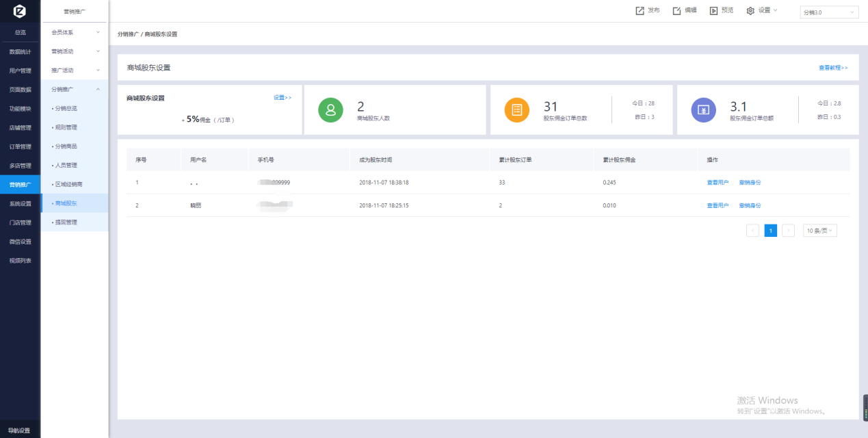This screenshot has height=438, width=868.
Task: Click the 发布 publish icon
Action: 640,11
